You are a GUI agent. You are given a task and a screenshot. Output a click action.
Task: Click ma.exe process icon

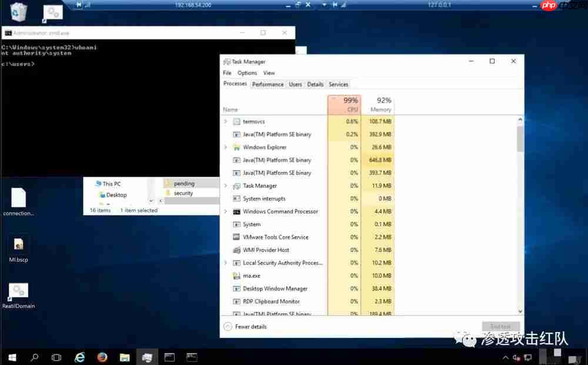coord(236,276)
